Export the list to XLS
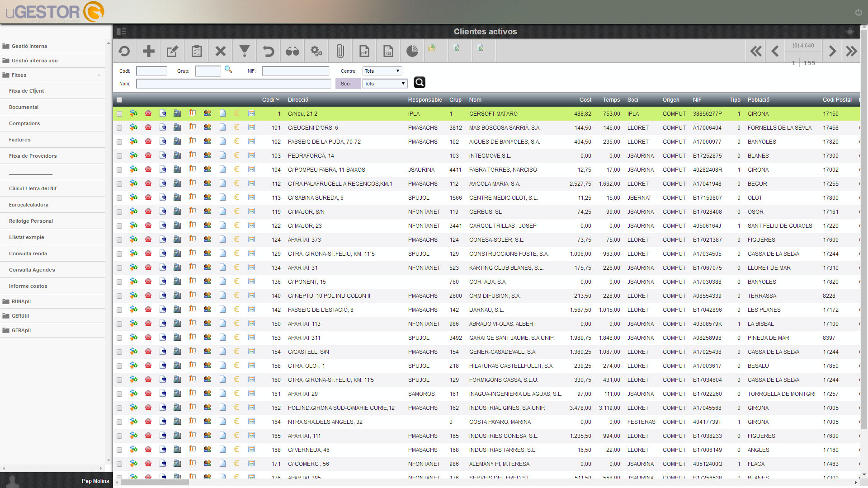Viewport: 868px width, 488px height. [x=388, y=51]
